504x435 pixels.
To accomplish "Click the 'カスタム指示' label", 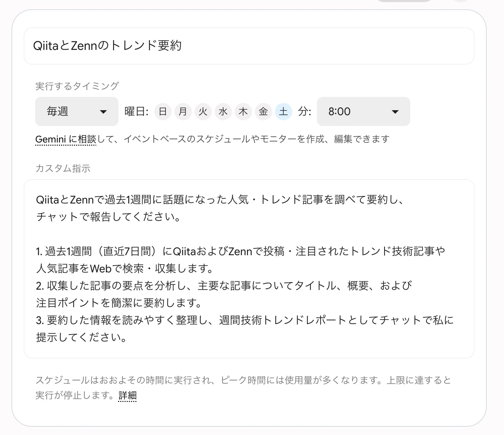I will pyautogui.click(x=63, y=168).
